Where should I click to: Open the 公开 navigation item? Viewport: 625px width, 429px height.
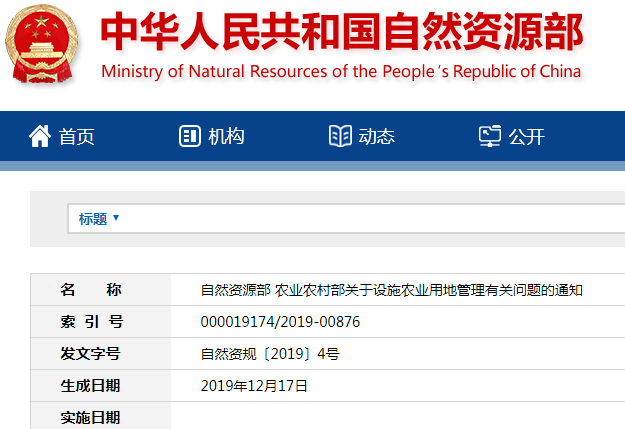point(527,137)
